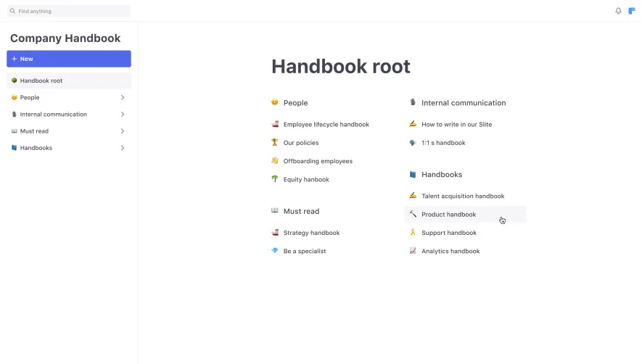Open How to write in our Slite
Screen dimensions: 642x364
coord(456,125)
